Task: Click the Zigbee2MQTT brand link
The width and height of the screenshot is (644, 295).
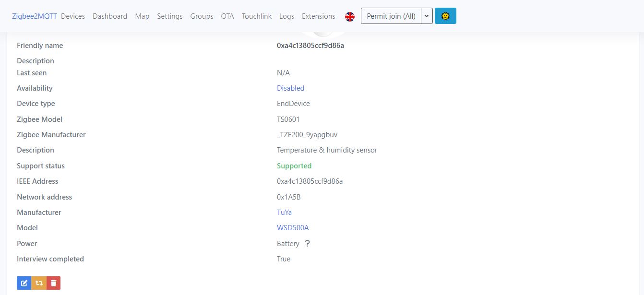Action: 33,16
